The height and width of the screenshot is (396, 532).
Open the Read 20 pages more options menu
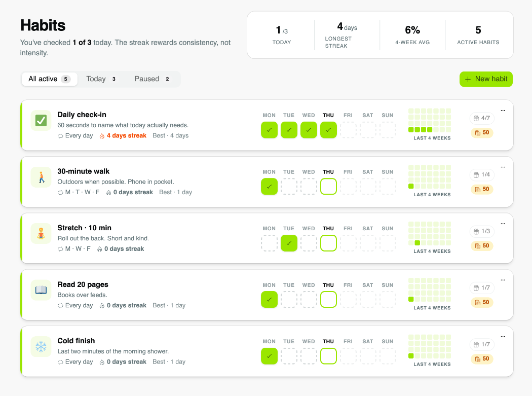click(x=503, y=280)
